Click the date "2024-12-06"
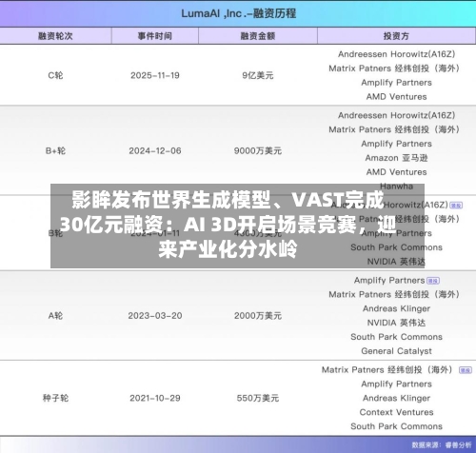 (x=155, y=150)
